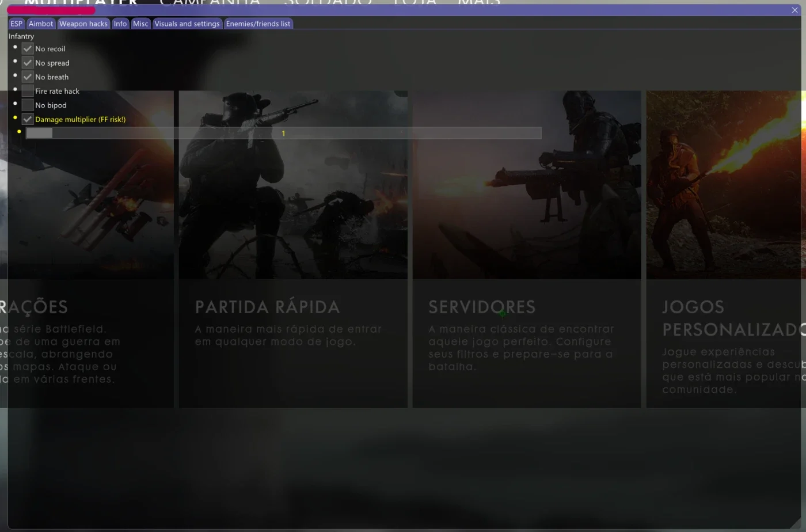Screen dimensions: 806x532
Task: Select the Weapon hacks tab
Action: point(83,24)
